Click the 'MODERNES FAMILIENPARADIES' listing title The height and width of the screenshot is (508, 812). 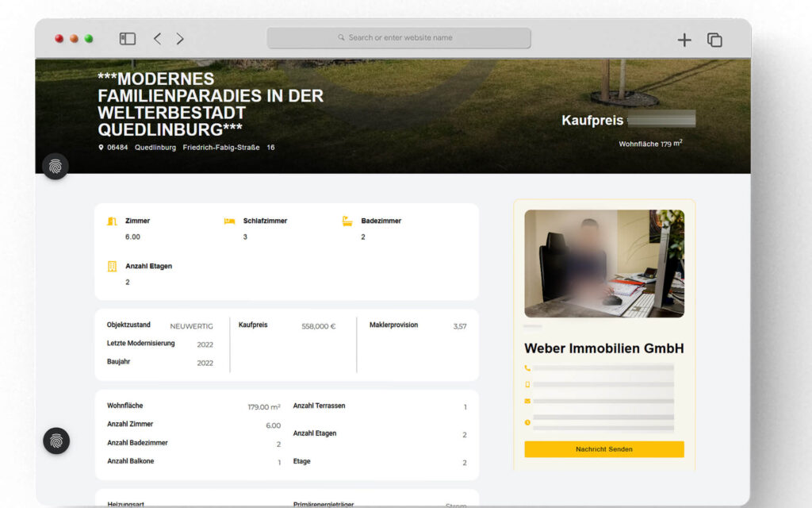[211, 104]
